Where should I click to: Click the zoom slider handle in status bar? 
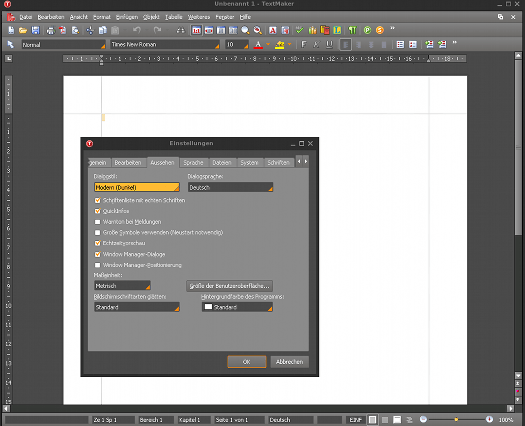pyautogui.click(x=456, y=420)
